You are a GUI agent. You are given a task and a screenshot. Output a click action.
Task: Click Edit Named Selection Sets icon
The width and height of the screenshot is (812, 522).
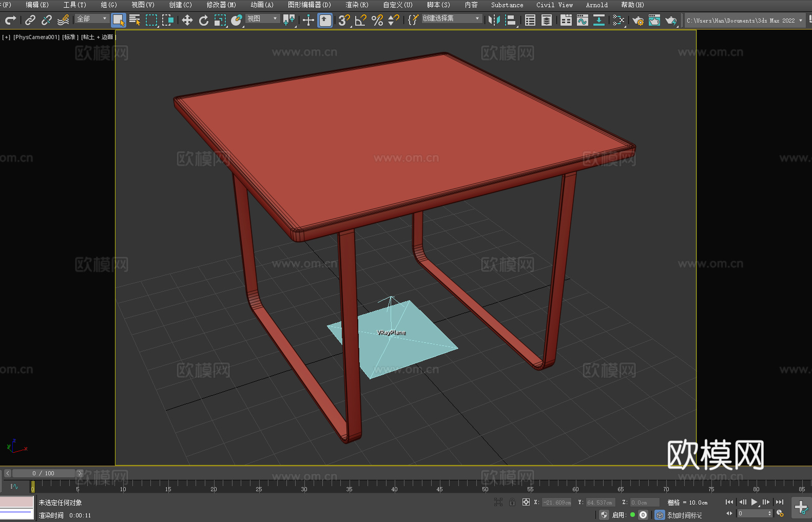[x=413, y=20]
